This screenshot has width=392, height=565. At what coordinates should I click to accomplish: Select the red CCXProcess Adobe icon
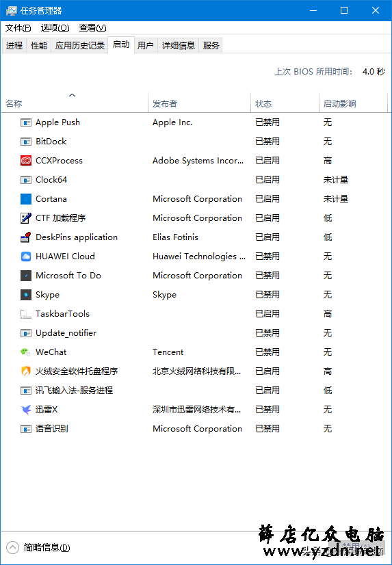tap(25, 161)
